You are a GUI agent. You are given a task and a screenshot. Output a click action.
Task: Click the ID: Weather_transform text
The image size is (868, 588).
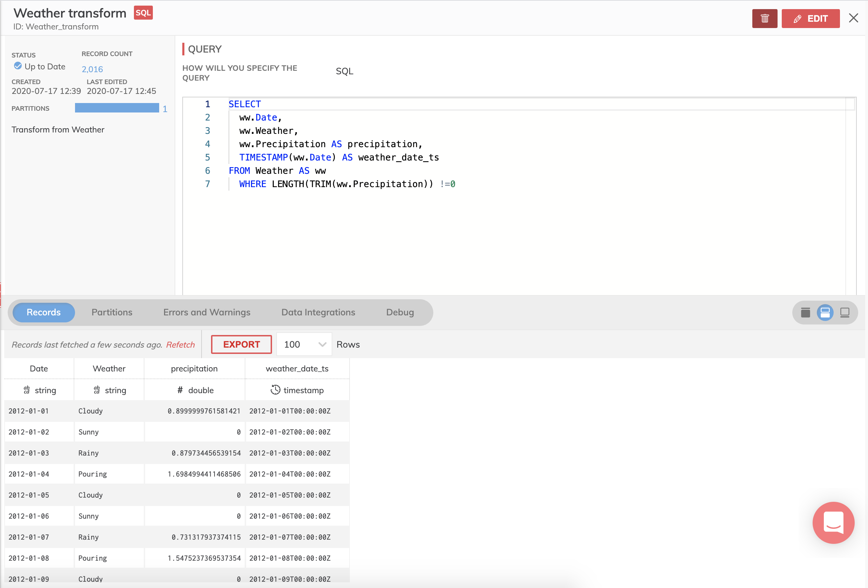tap(56, 27)
